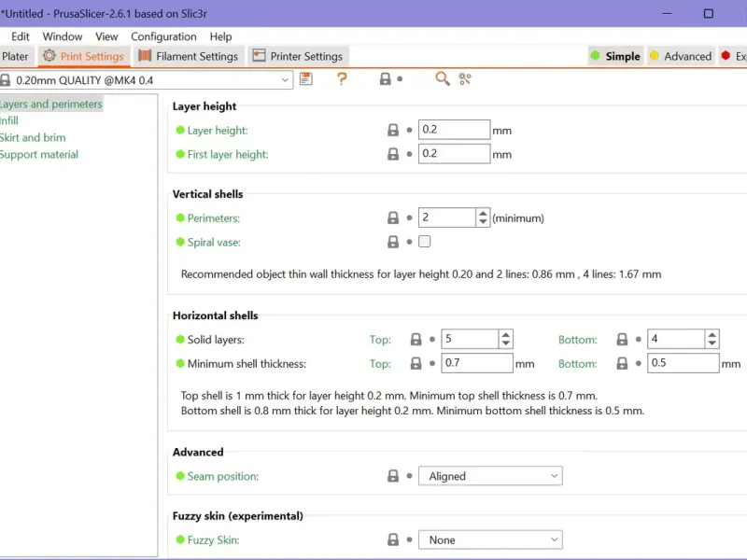Click the reset dot beside Layer height field
The height and width of the screenshot is (560, 747).
click(409, 130)
